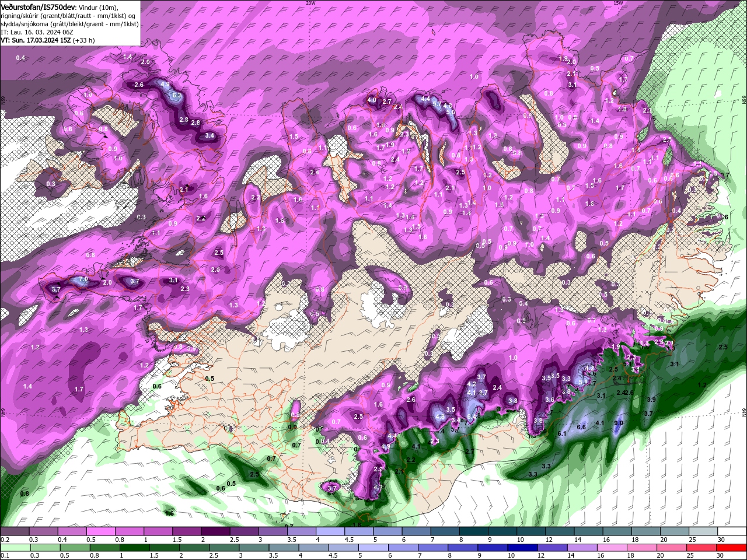Click the 4.5 label on the upper scale
This screenshot has width=747, height=560.
[x=349, y=540]
